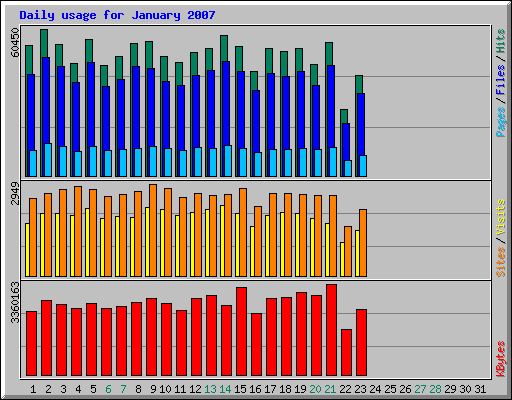Click the orange Visits bar for day 15
The width and height of the screenshot is (512, 400).
pyautogui.click(x=243, y=232)
